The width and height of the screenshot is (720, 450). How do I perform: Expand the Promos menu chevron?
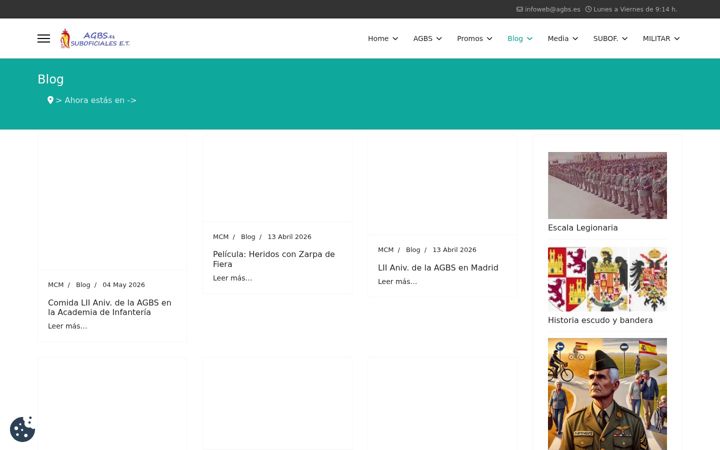coord(489,39)
